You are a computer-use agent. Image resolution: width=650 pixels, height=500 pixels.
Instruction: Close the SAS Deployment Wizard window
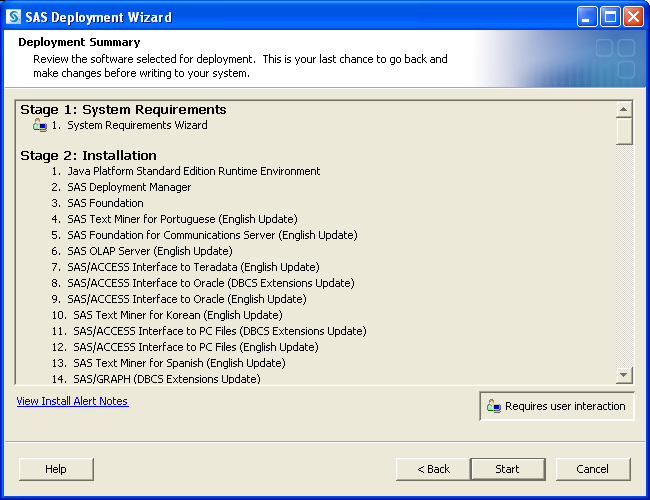coord(633,17)
